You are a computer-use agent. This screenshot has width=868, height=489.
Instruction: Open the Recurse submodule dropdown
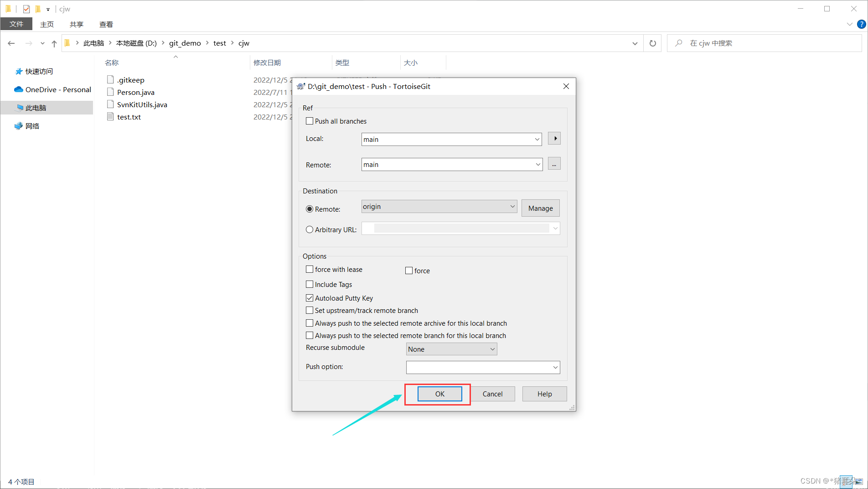pyautogui.click(x=492, y=349)
